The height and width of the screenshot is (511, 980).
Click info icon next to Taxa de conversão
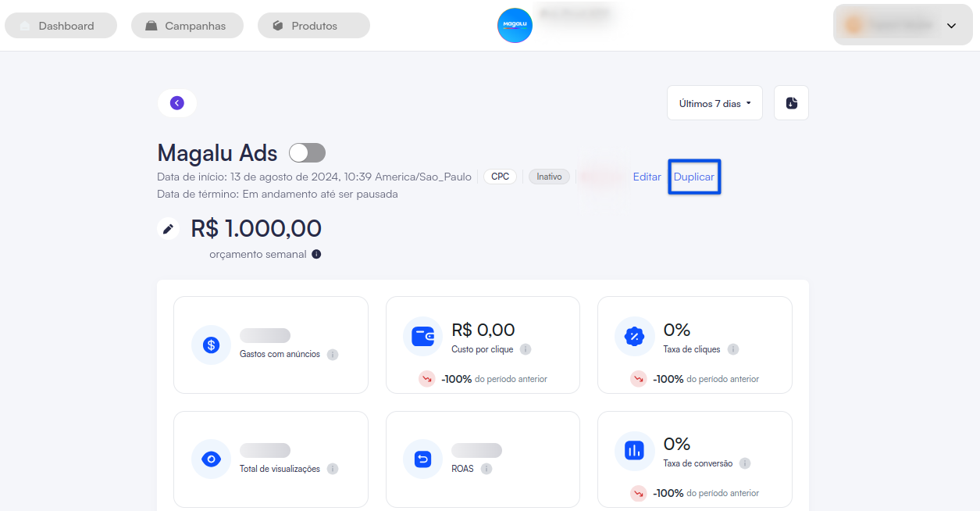coord(745,463)
